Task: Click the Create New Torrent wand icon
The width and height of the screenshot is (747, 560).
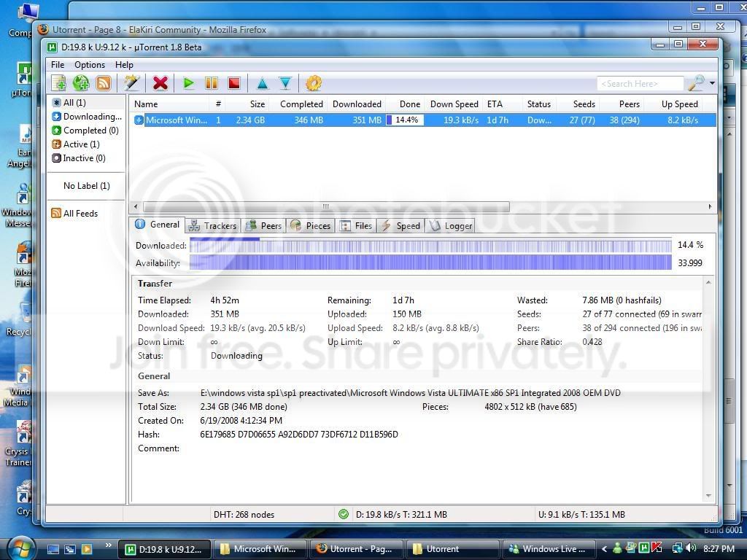Action: (131, 83)
